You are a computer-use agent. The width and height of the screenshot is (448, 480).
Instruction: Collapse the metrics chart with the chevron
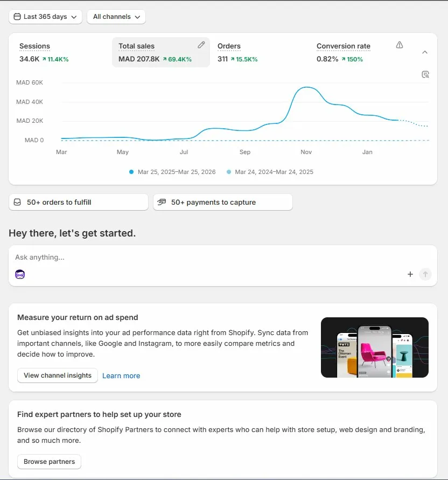click(425, 52)
